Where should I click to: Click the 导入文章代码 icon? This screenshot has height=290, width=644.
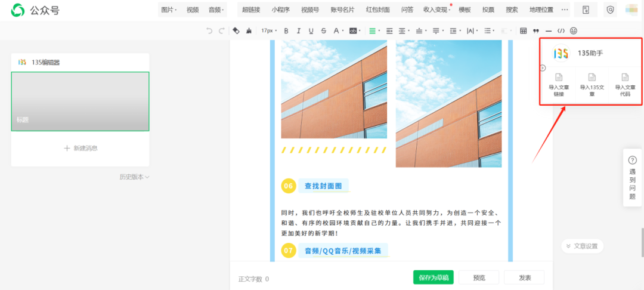(625, 77)
